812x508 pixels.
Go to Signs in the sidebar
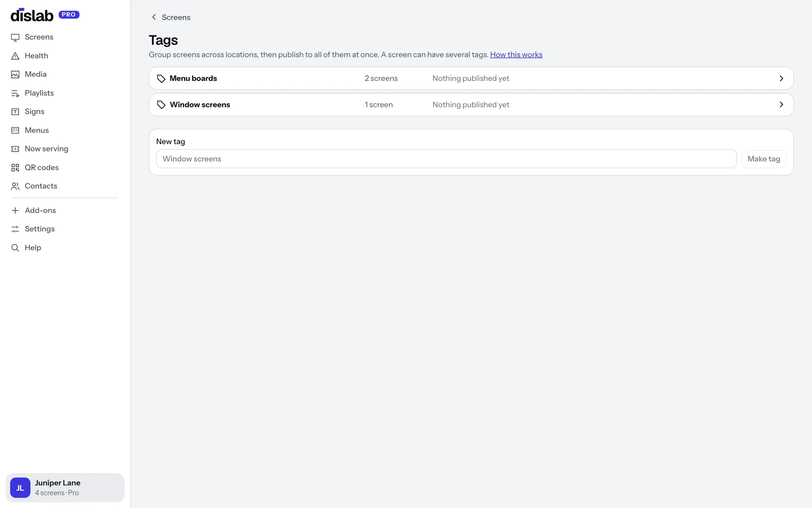(x=35, y=111)
